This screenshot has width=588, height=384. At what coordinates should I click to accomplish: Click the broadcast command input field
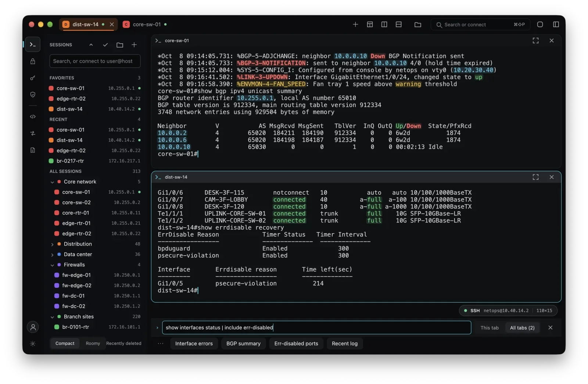pos(316,327)
